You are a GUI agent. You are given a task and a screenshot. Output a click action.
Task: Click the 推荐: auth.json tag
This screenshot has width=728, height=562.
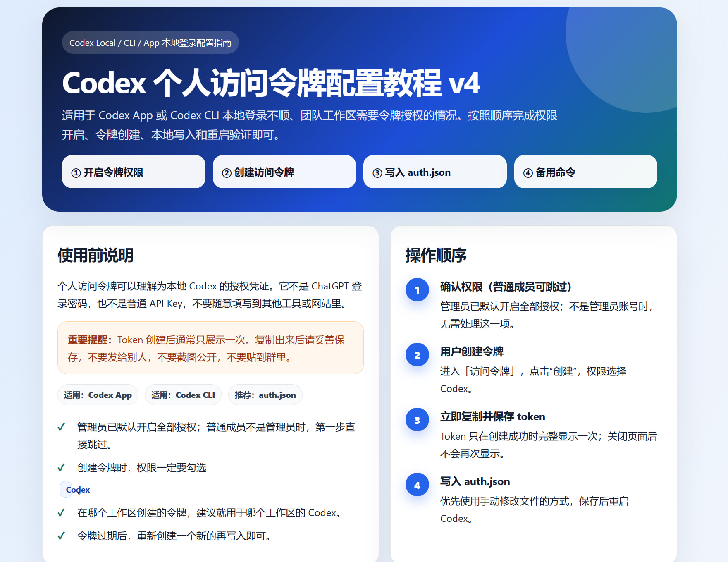click(265, 395)
